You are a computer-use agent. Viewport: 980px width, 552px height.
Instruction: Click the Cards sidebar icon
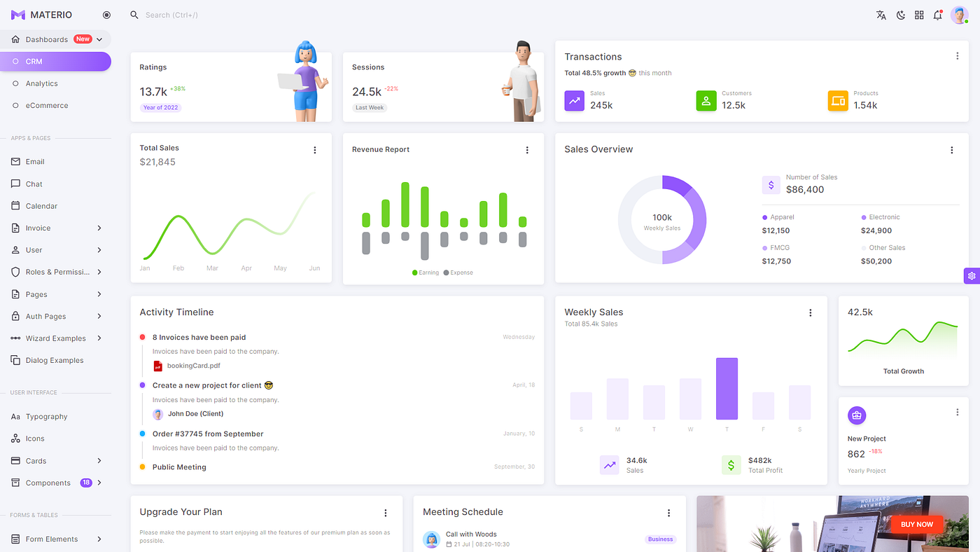tap(15, 461)
